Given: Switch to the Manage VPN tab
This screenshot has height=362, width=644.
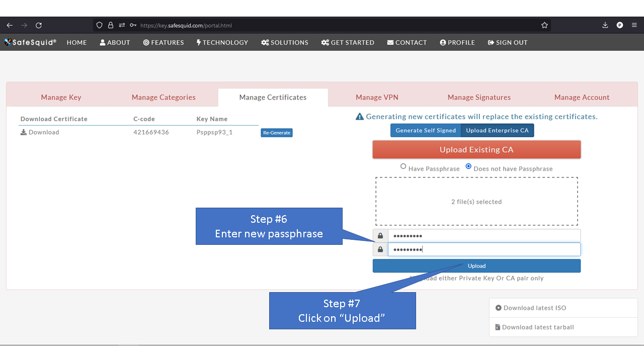Looking at the screenshot, I should point(376,97).
